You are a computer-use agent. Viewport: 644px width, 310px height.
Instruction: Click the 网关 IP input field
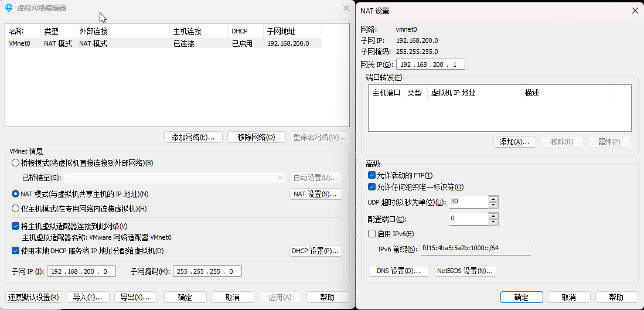tap(431, 64)
